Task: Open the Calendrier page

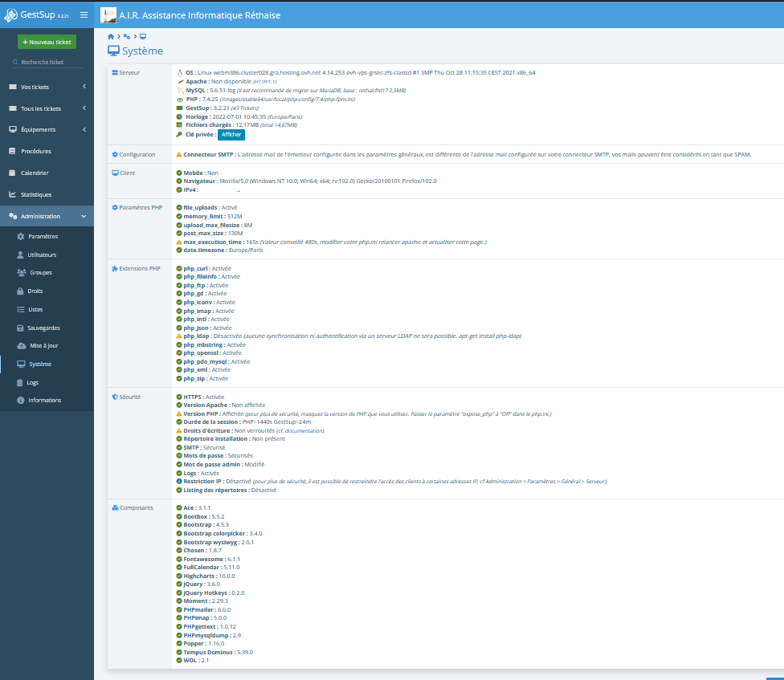Action: pyautogui.click(x=35, y=173)
